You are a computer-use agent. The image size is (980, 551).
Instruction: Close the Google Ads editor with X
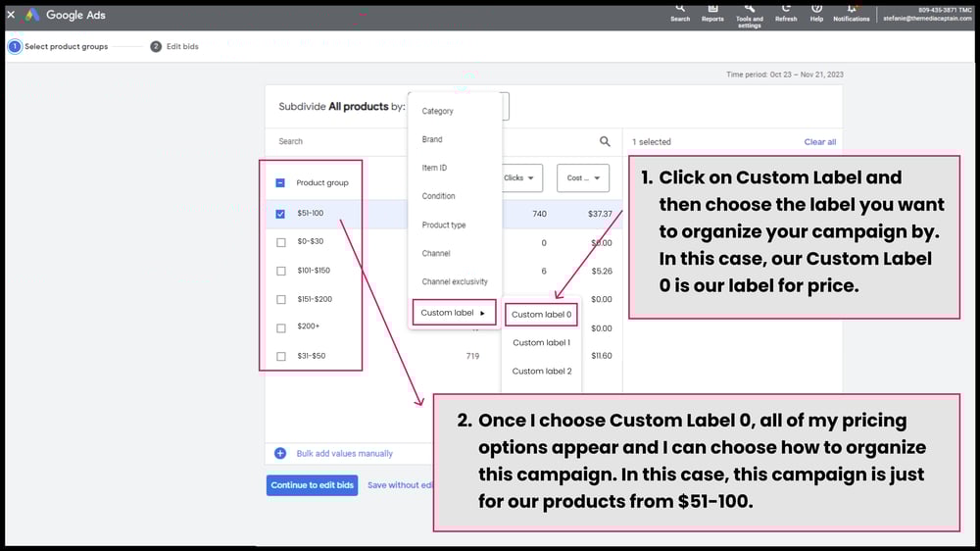point(11,15)
